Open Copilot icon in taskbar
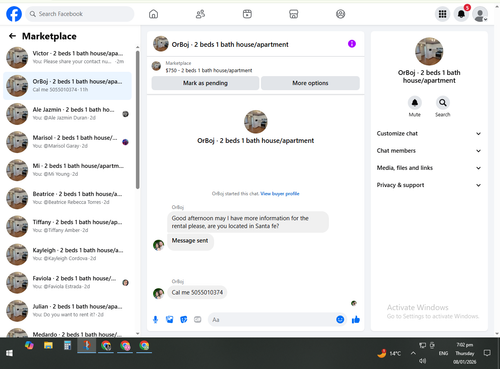The image size is (500, 369). 29,345
